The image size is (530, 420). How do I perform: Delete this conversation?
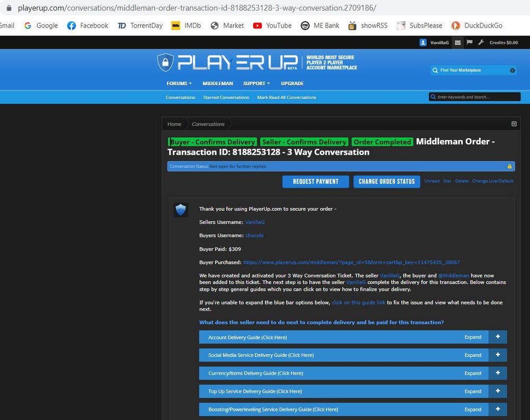[x=462, y=181]
